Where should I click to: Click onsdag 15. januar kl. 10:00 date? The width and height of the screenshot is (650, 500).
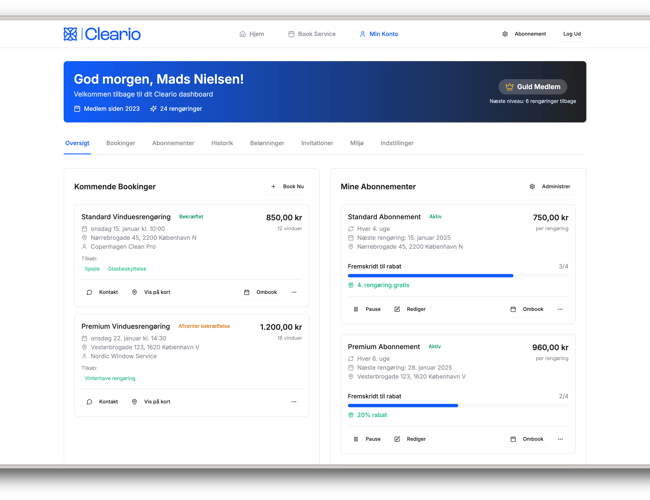pos(128,229)
